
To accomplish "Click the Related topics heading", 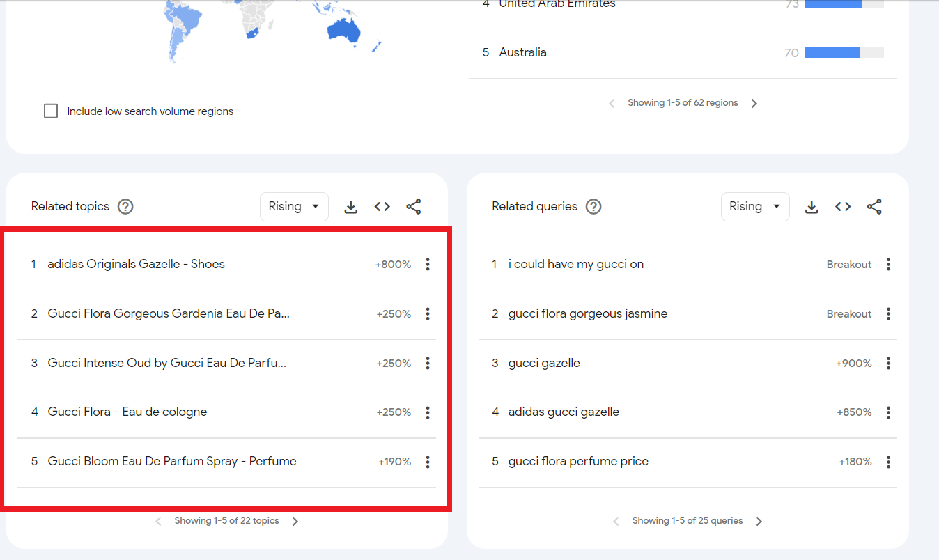I will [70, 207].
